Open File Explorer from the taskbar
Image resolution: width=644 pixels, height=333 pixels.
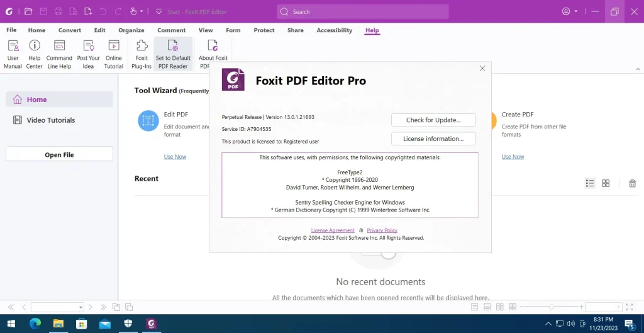click(58, 324)
